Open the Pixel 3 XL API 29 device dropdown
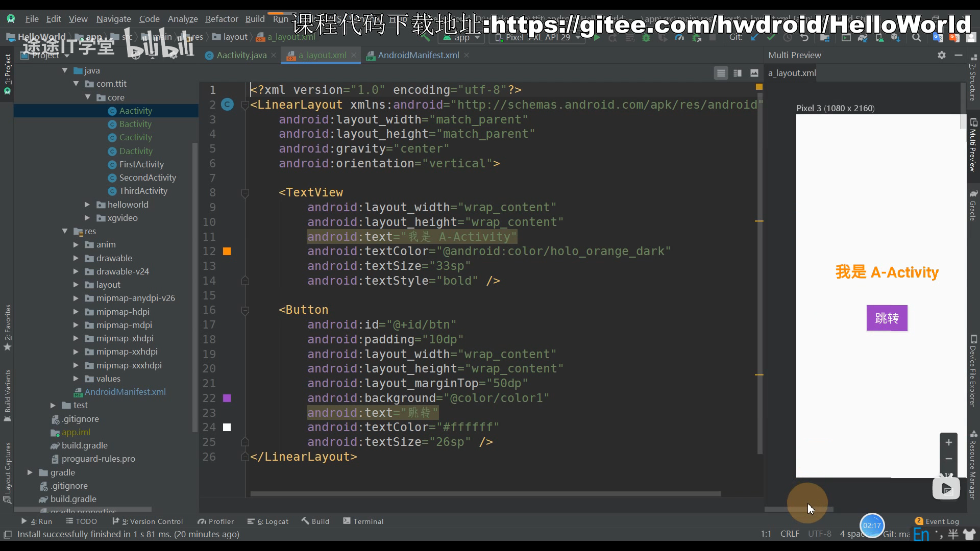Image resolution: width=980 pixels, height=551 pixels. coord(538,38)
